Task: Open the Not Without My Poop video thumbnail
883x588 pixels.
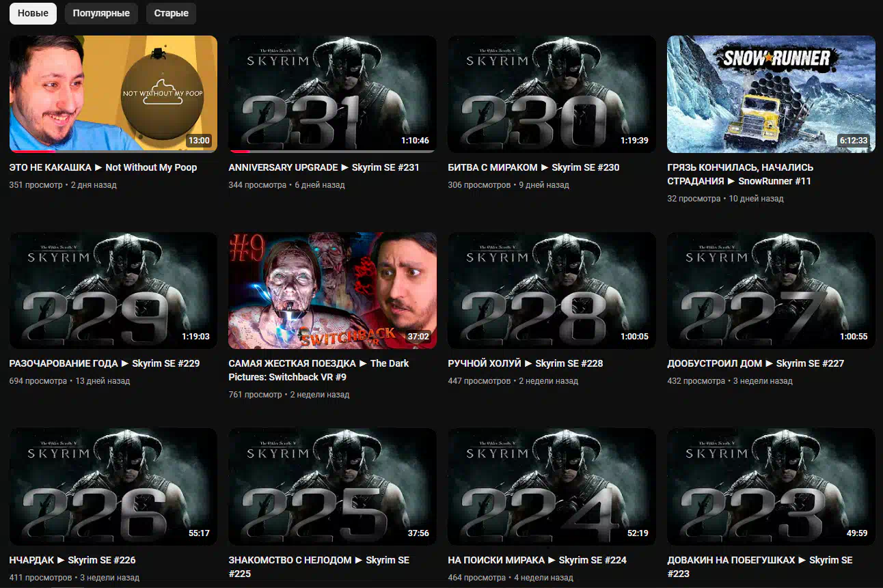Action: (113, 94)
